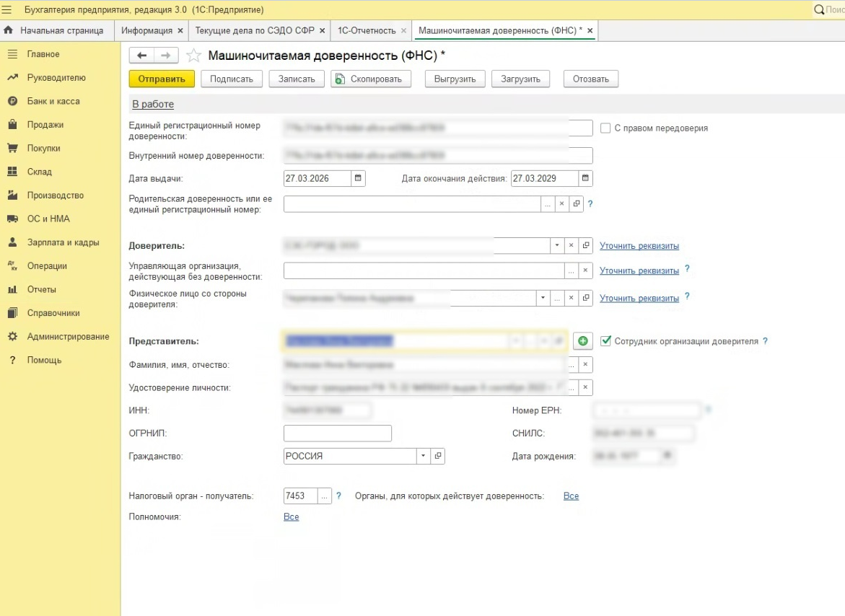Expand the Физическое лицо dropdown
The width and height of the screenshot is (845, 616).
tap(543, 298)
